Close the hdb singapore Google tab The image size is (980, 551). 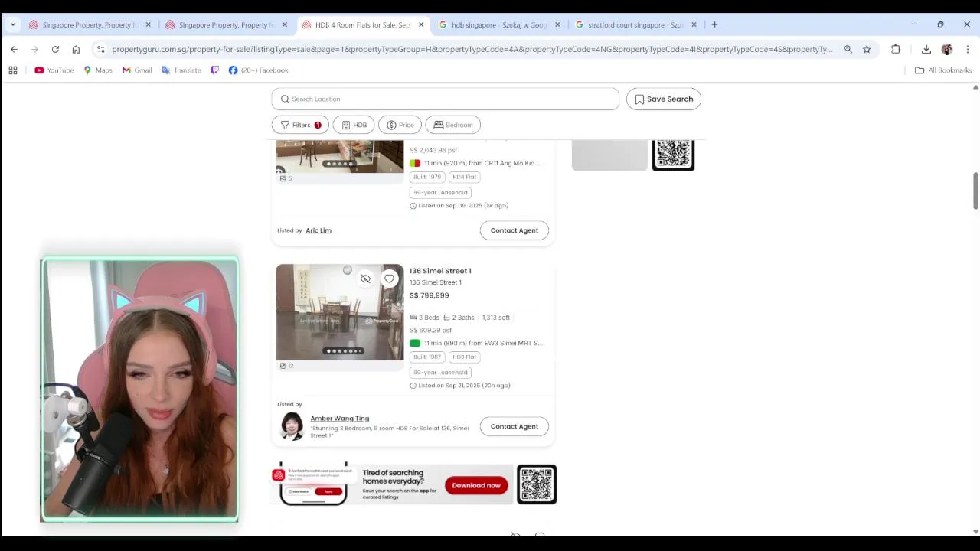pos(557,24)
